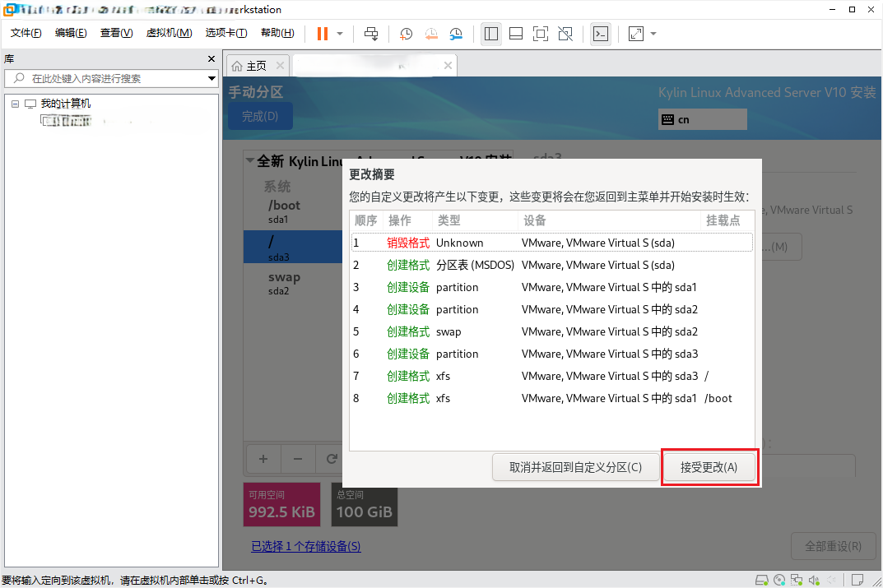Image resolution: width=883 pixels, height=588 pixels.
Task: Select row 2 创建格式 分区表 (MSDOS)
Action: 552,265
